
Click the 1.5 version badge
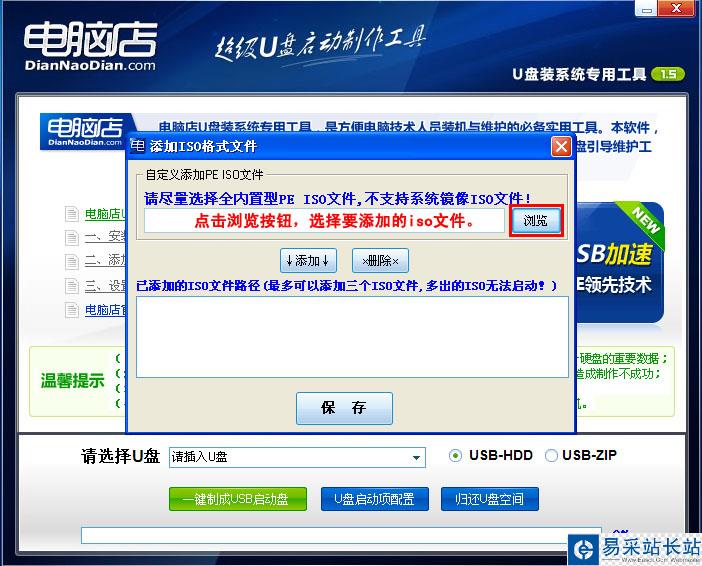coord(668,74)
